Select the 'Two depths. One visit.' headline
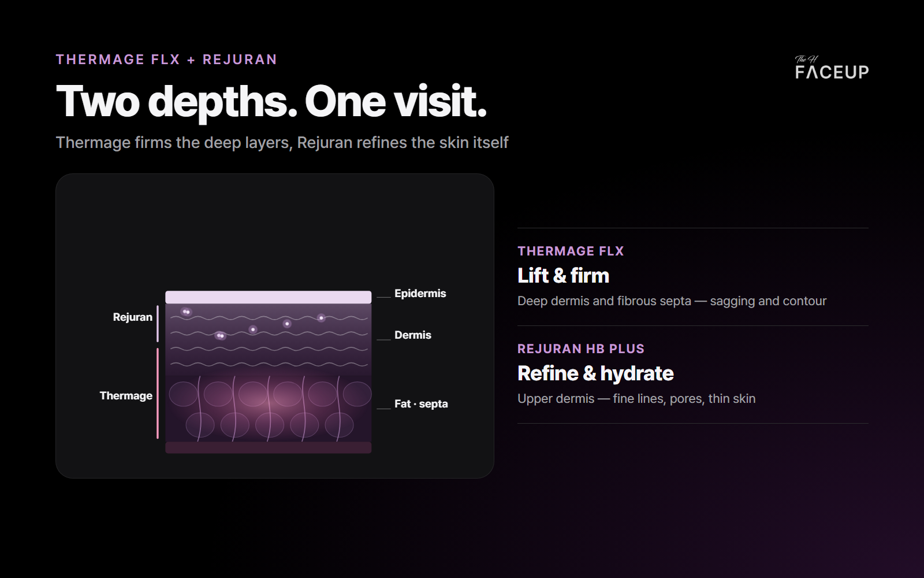 [x=271, y=102]
